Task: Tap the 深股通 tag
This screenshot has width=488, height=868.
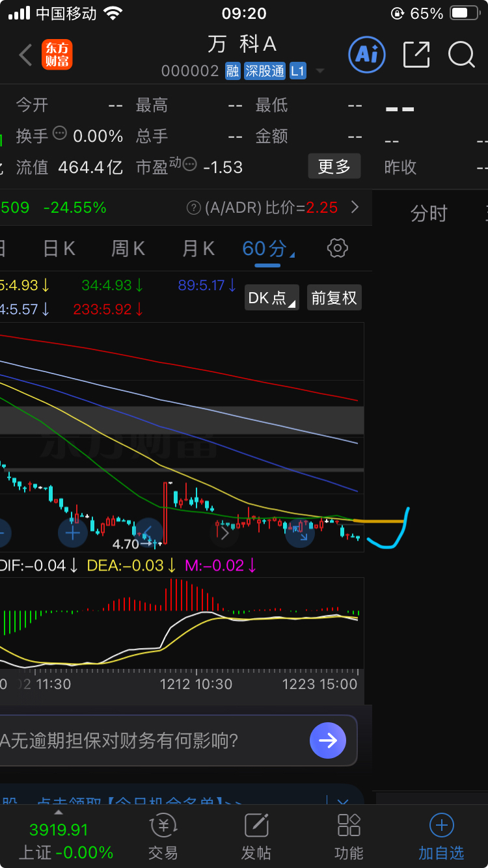Action: (265, 71)
